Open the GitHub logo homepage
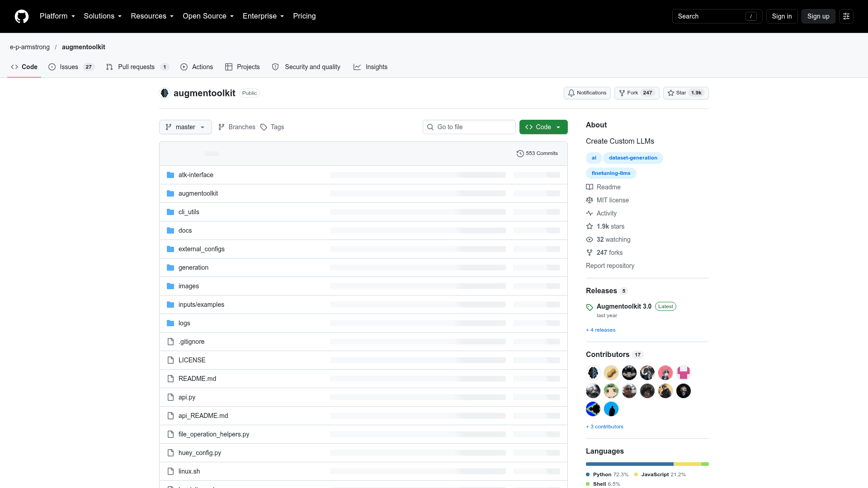The height and width of the screenshot is (488, 868). pyautogui.click(x=22, y=16)
